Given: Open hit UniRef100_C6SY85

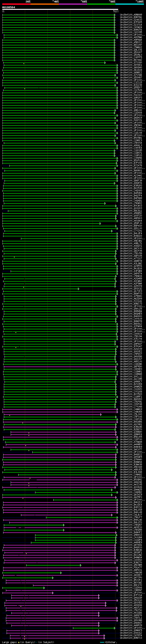Looking at the screenshot, I should [x=131, y=32].
